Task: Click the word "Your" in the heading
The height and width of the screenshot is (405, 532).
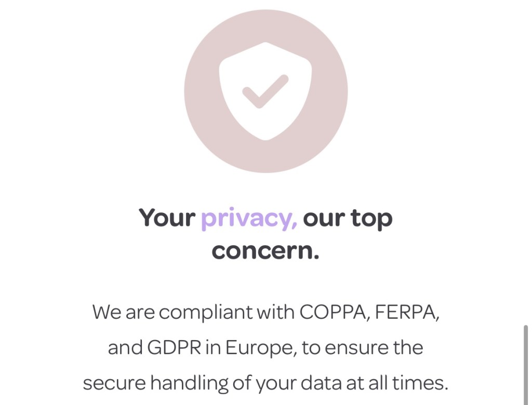Action: pyautogui.click(x=167, y=218)
